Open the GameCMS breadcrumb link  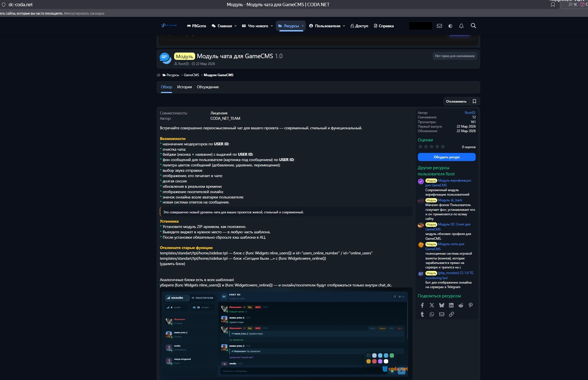point(192,75)
